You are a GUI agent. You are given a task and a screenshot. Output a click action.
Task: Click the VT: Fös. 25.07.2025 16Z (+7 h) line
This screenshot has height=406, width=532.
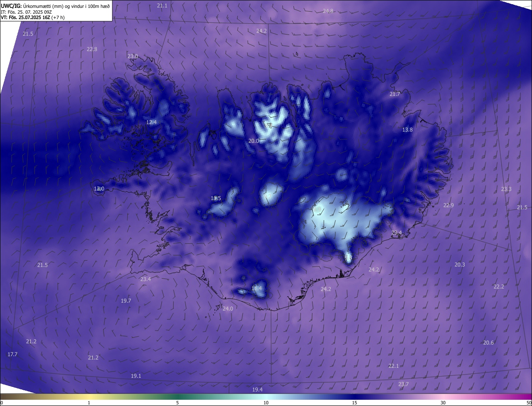tap(34, 17)
